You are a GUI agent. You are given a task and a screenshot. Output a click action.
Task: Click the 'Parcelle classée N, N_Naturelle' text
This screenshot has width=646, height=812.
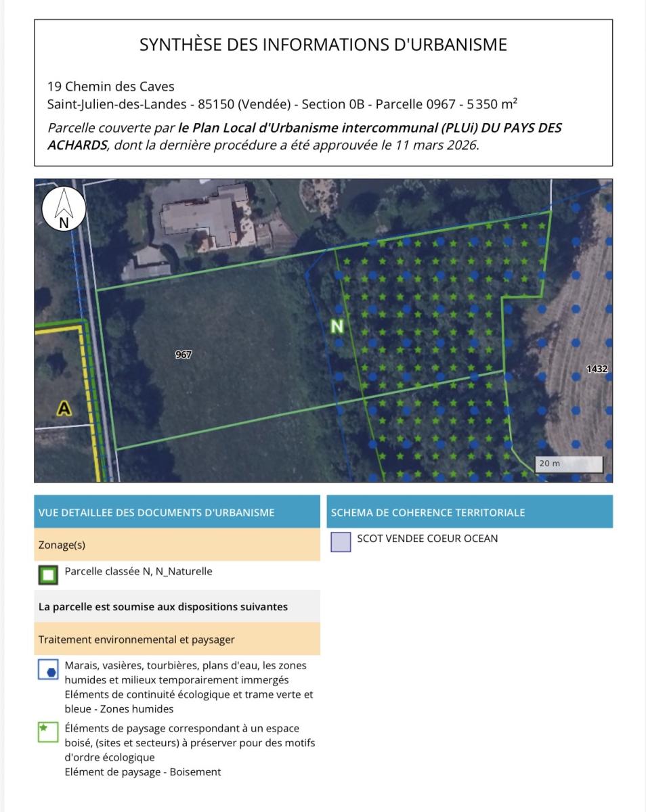coord(138,572)
